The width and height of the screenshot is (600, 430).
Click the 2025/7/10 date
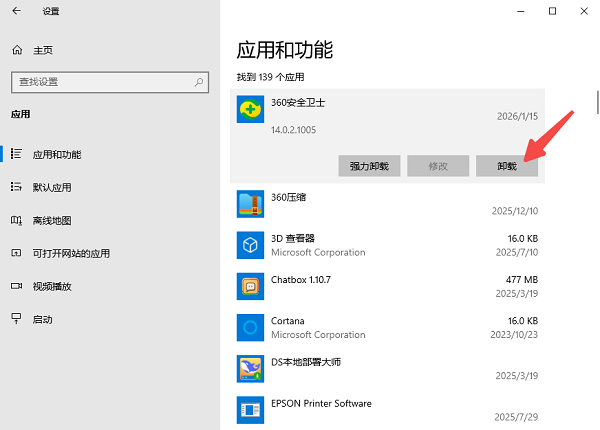(517, 252)
